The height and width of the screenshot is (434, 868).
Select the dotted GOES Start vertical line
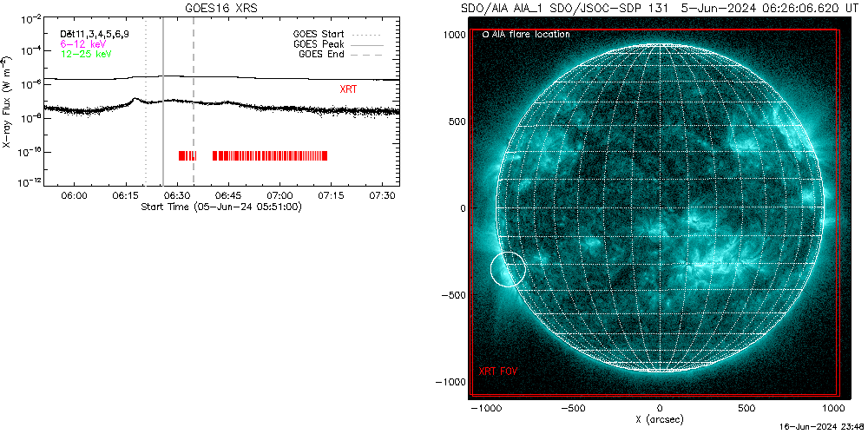coord(146,102)
